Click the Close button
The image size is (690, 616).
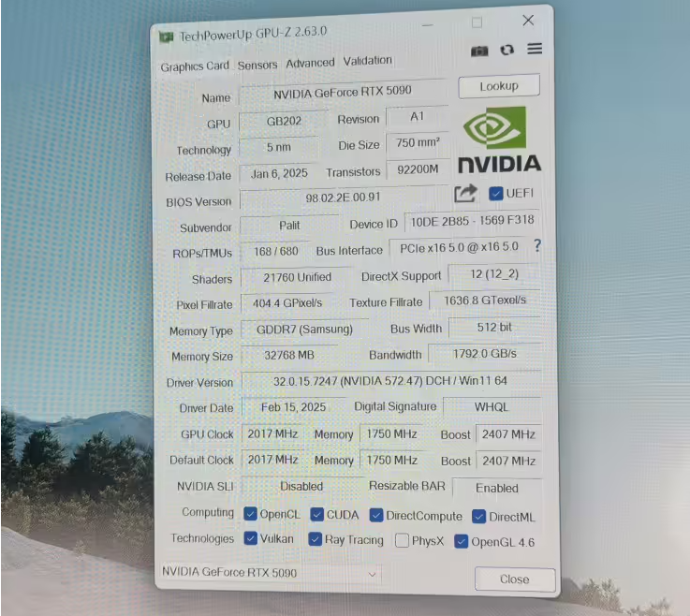[x=515, y=579]
